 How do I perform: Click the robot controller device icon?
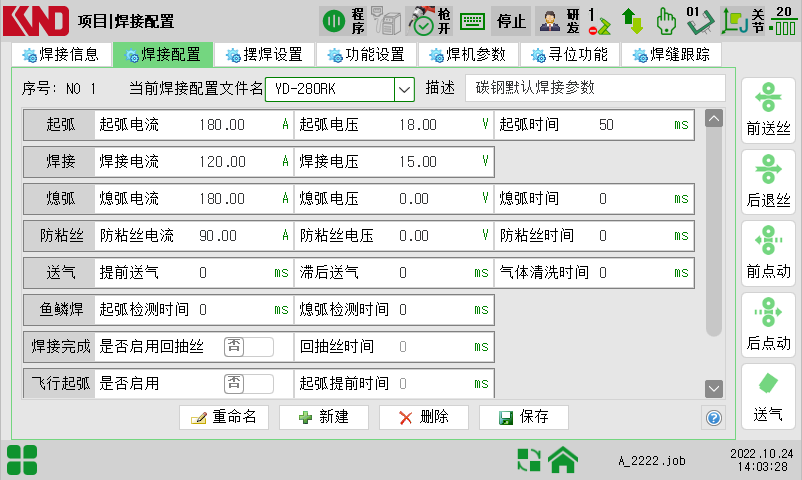coord(385,21)
